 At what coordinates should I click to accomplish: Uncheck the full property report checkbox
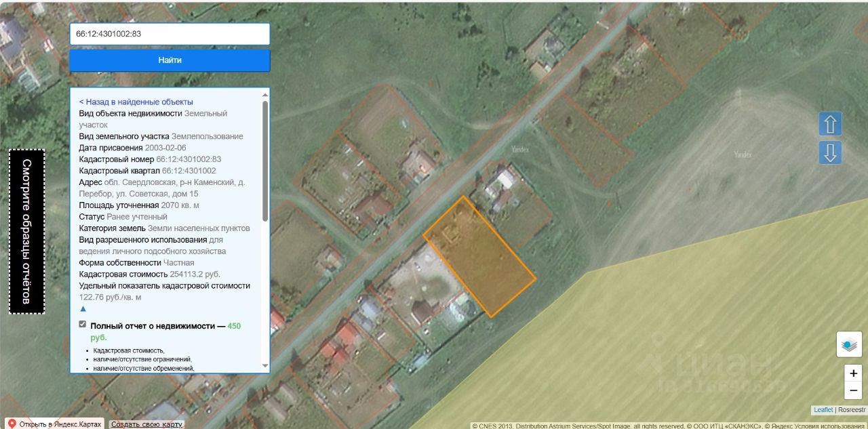83,325
